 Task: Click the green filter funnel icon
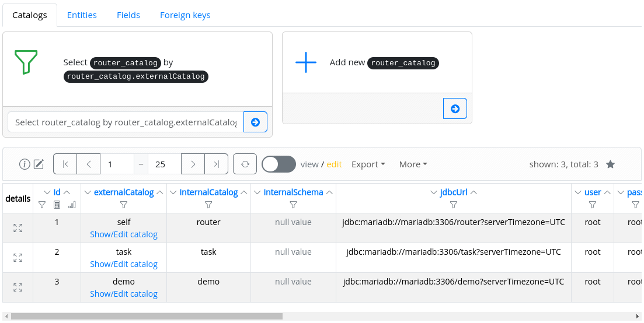(x=26, y=62)
